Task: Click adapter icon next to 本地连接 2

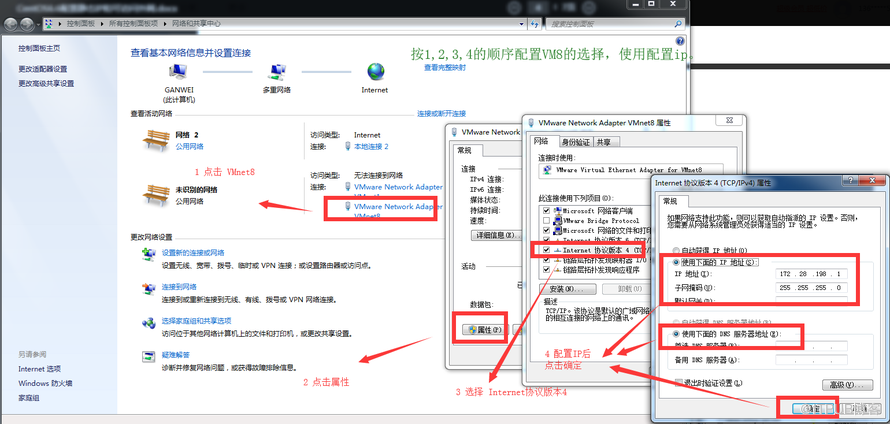Action: (x=348, y=146)
